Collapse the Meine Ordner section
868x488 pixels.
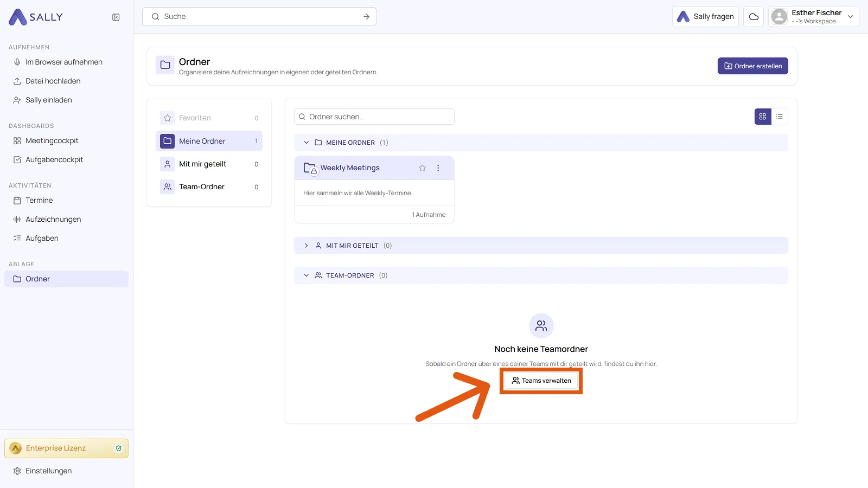point(307,143)
